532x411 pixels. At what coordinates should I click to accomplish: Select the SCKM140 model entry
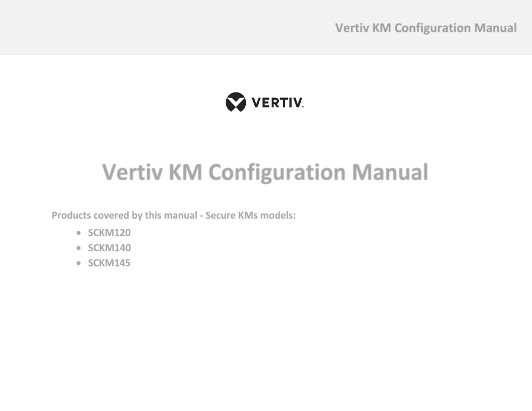(x=109, y=248)
